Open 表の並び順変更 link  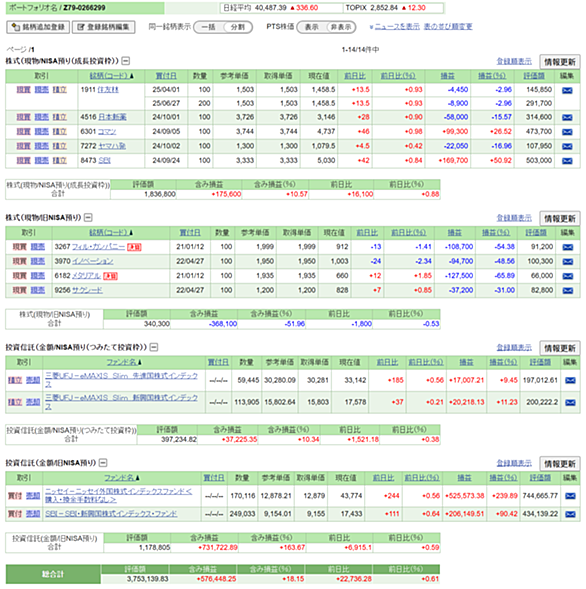(x=448, y=27)
